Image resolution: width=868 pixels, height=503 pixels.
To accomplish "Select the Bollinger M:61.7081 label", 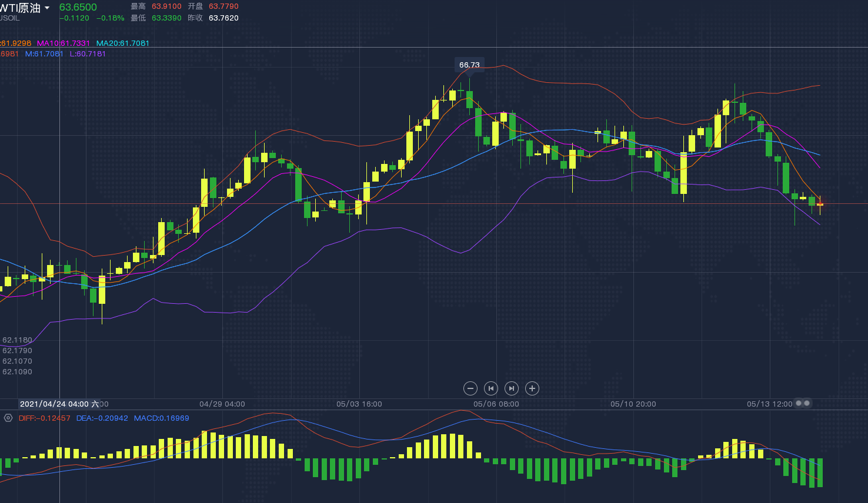I will pos(44,54).
